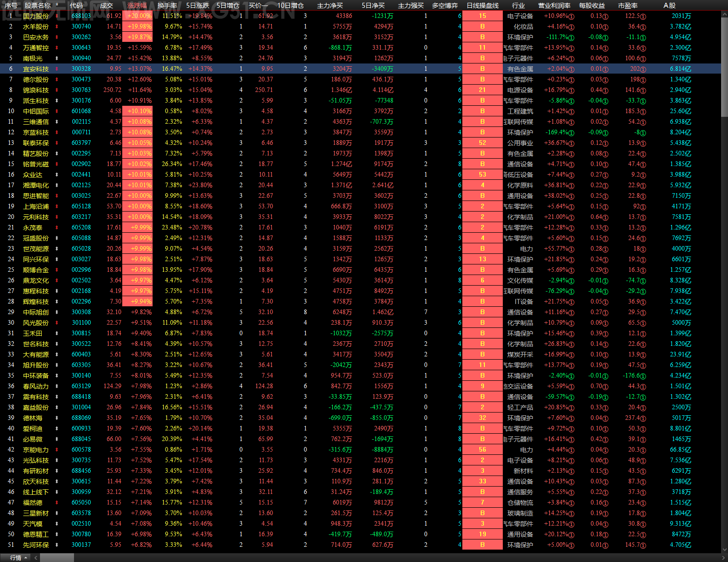Image resolution: width=728 pixels, height=562 pixels.
Task: Click the marker icon beside 锦浪科技
Action: 57,90
